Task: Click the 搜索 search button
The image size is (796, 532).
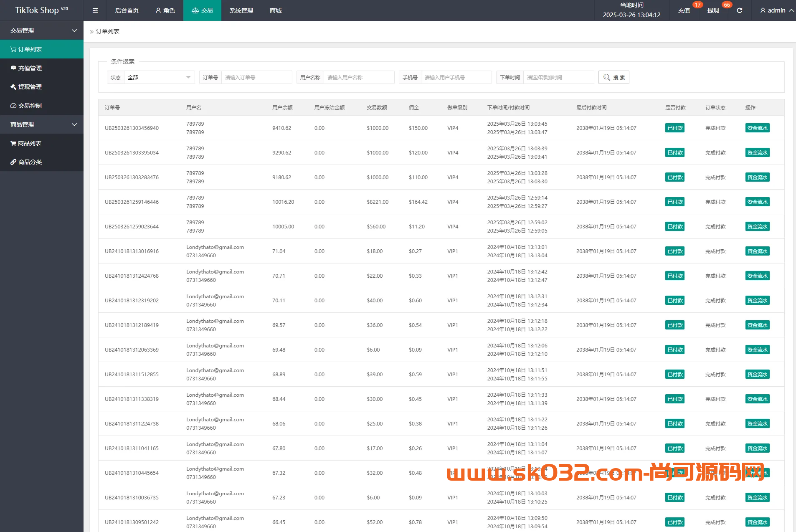Action: 613,77
